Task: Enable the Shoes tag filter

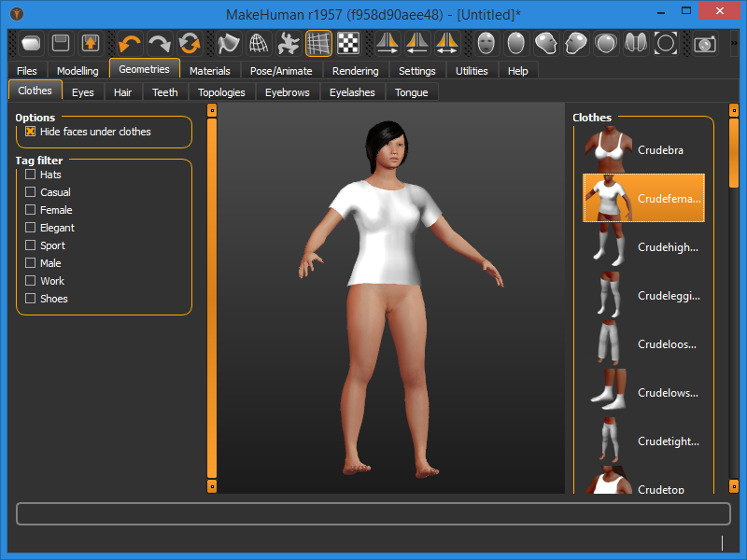Action: pyautogui.click(x=30, y=299)
